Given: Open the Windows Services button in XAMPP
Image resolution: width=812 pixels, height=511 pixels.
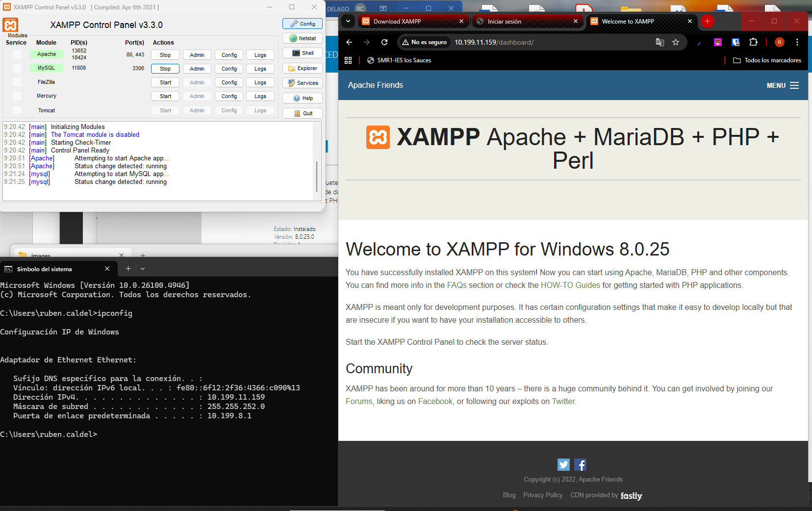Looking at the screenshot, I should 303,83.
